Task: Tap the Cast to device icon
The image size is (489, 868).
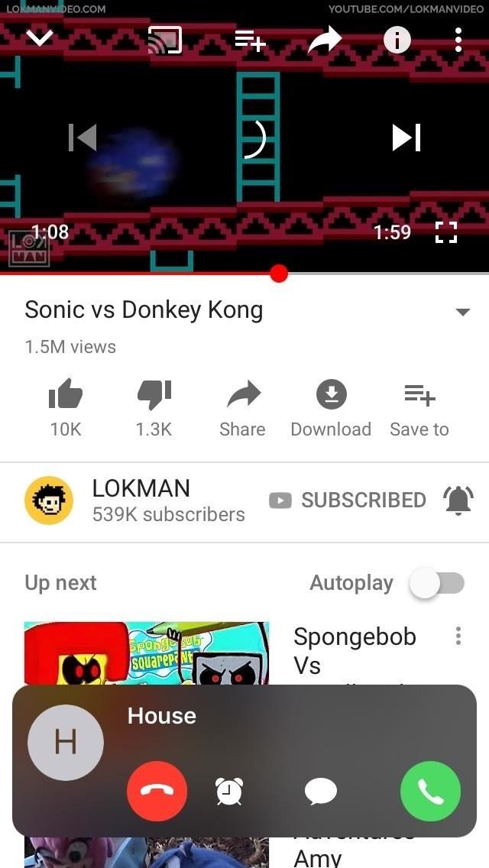Action: pyautogui.click(x=164, y=40)
